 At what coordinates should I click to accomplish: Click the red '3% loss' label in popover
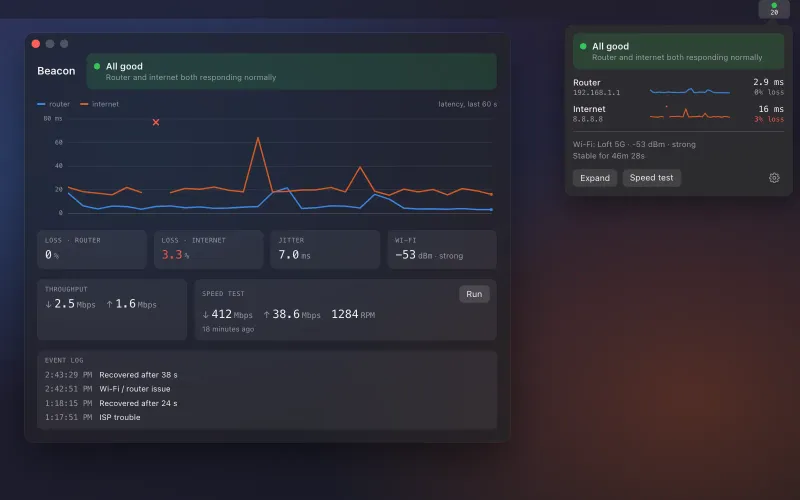[x=769, y=119]
